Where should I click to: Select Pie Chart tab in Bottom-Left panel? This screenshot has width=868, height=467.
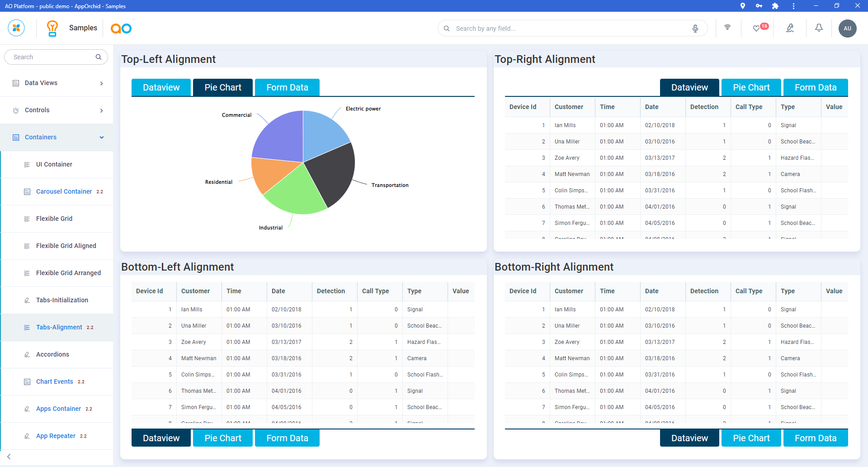click(x=223, y=438)
